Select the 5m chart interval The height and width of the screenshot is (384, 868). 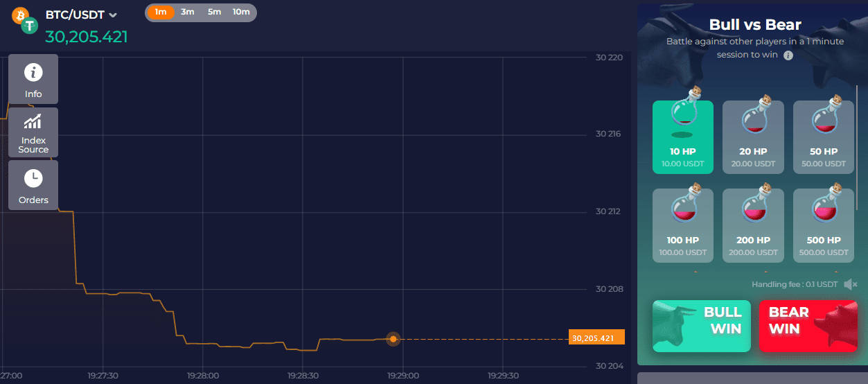click(x=214, y=12)
